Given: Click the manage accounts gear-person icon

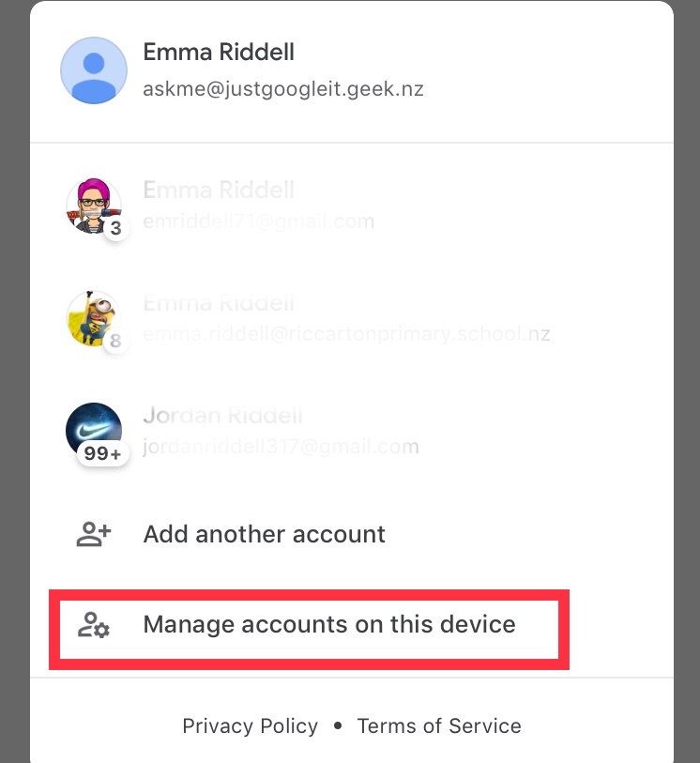Looking at the screenshot, I should coord(94,625).
